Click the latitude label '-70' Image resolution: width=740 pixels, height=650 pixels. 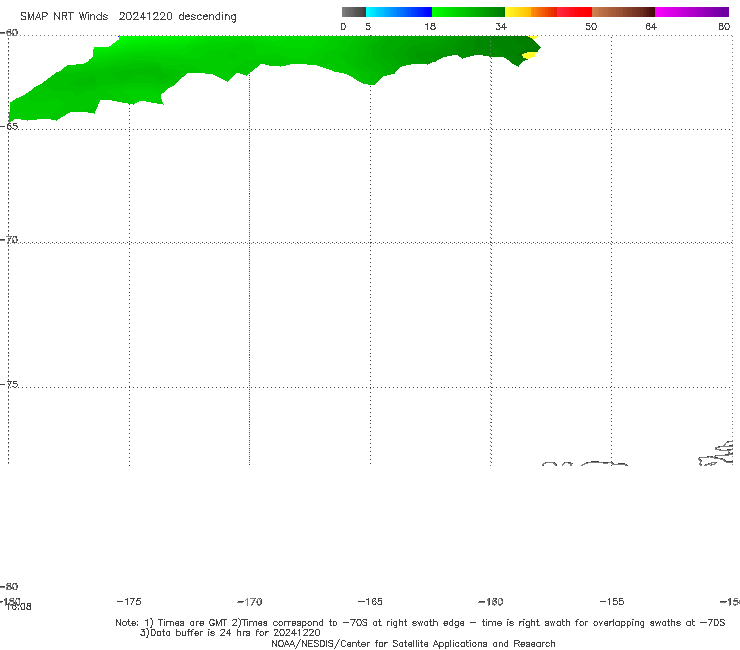pyautogui.click(x=9, y=240)
